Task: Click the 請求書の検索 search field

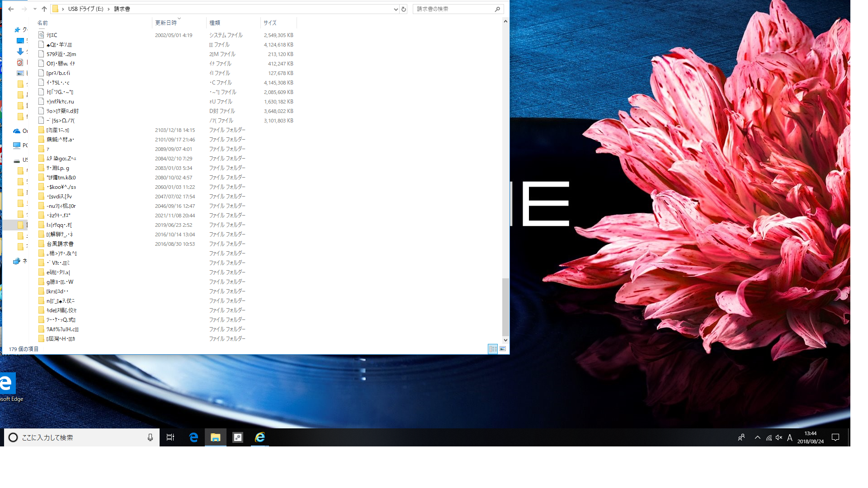Action: (x=452, y=9)
